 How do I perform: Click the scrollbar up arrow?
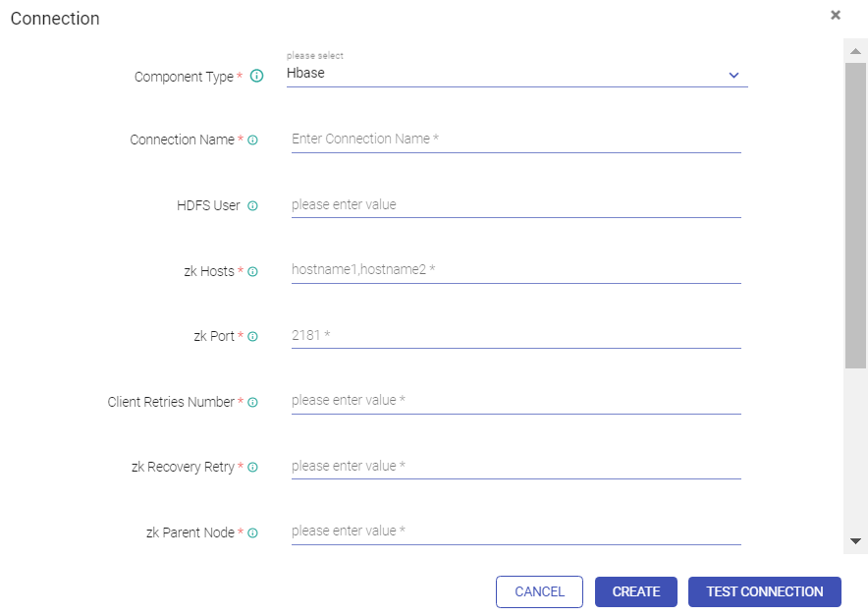coord(855,51)
